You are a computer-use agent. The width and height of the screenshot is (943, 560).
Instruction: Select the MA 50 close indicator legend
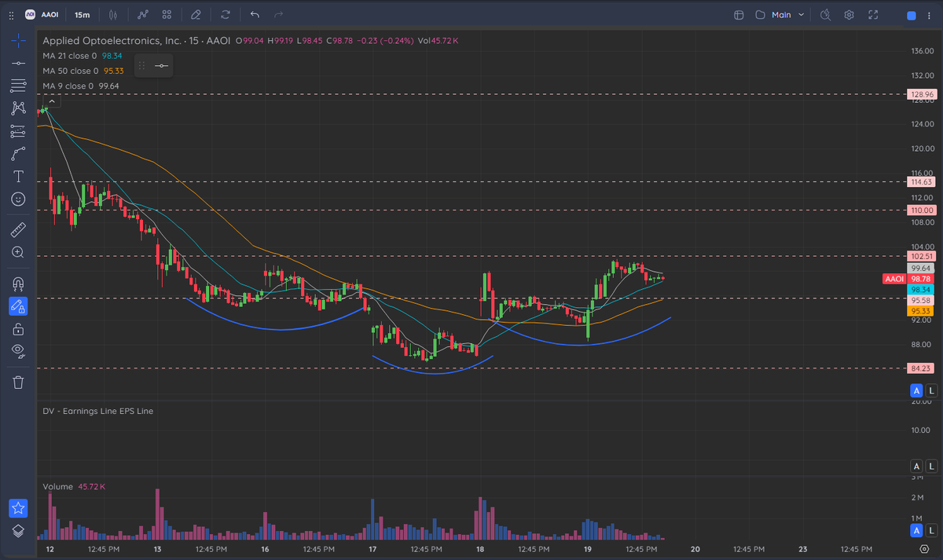pos(83,71)
